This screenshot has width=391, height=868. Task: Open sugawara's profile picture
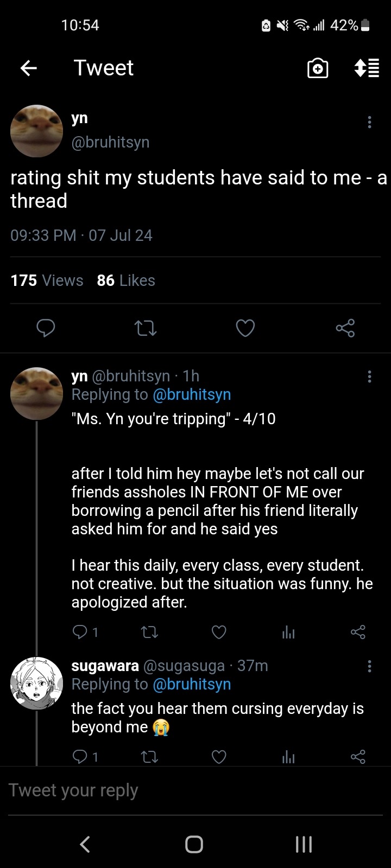(x=37, y=684)
